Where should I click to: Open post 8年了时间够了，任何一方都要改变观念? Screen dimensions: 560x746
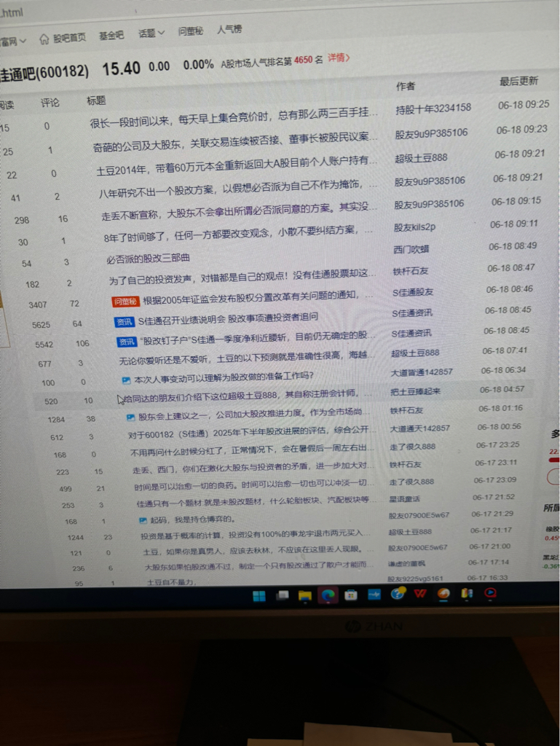pos(238,234)
